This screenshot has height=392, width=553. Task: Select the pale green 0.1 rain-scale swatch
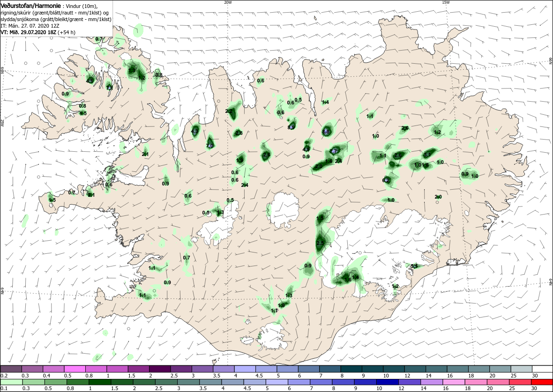click(11, 382)
